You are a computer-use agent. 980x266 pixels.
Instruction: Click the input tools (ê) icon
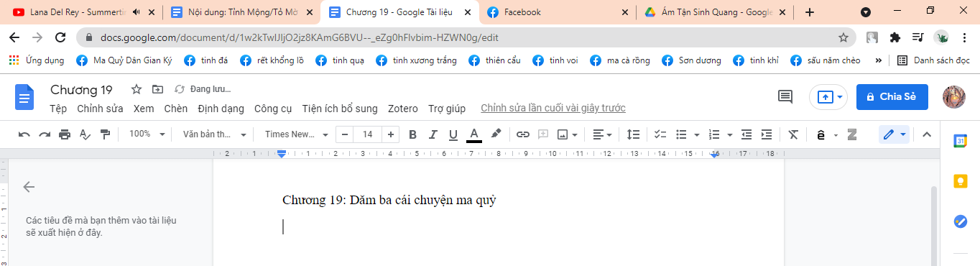point(820,134)
